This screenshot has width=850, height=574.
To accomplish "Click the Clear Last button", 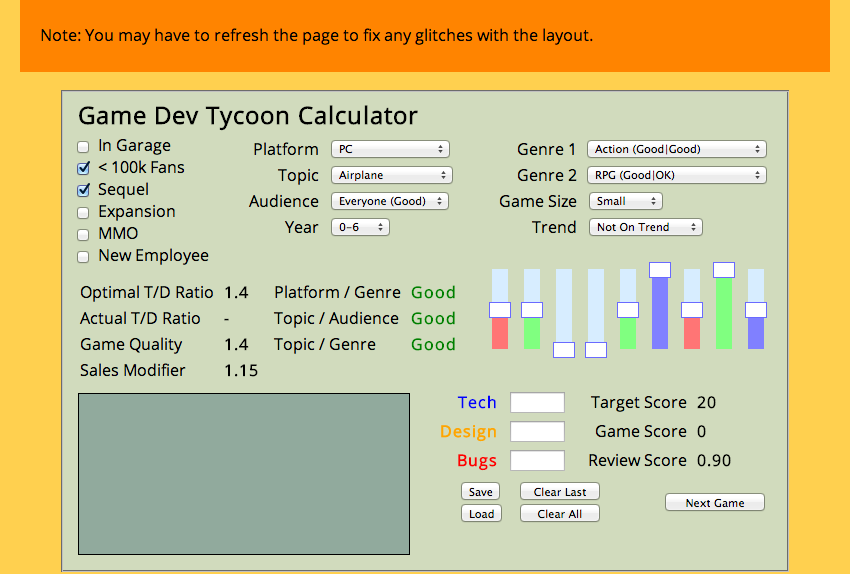I will [x=560, y=492].
